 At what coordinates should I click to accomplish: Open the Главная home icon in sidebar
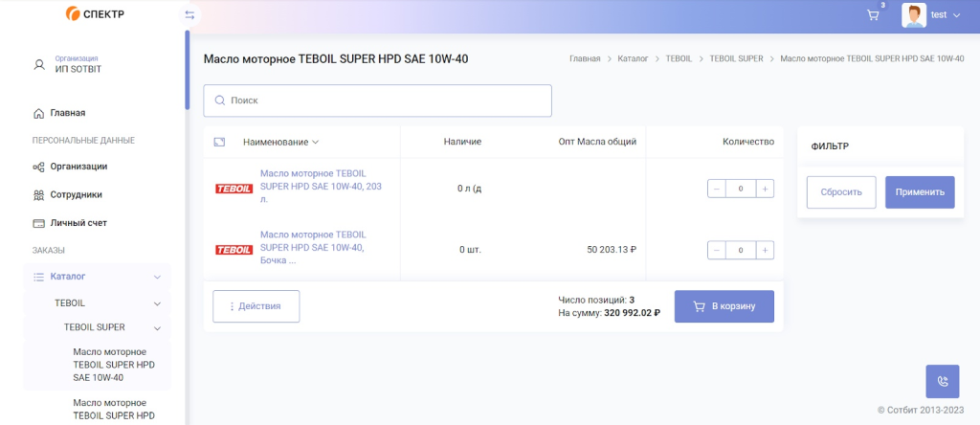[38, 113]
